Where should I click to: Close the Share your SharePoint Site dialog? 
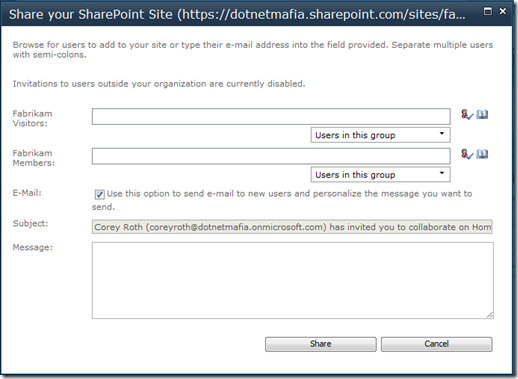(x=503, y=12)
